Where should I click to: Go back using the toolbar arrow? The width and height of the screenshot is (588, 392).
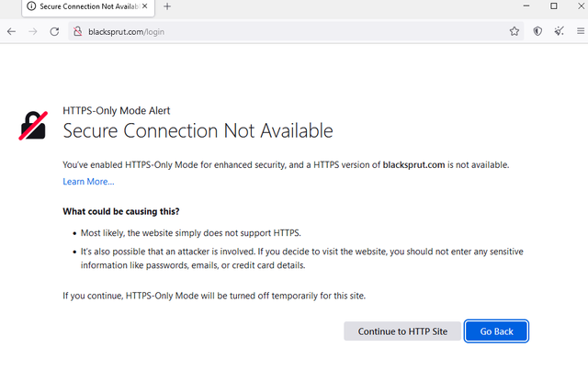pyautogui.click(x=11, y=31)
